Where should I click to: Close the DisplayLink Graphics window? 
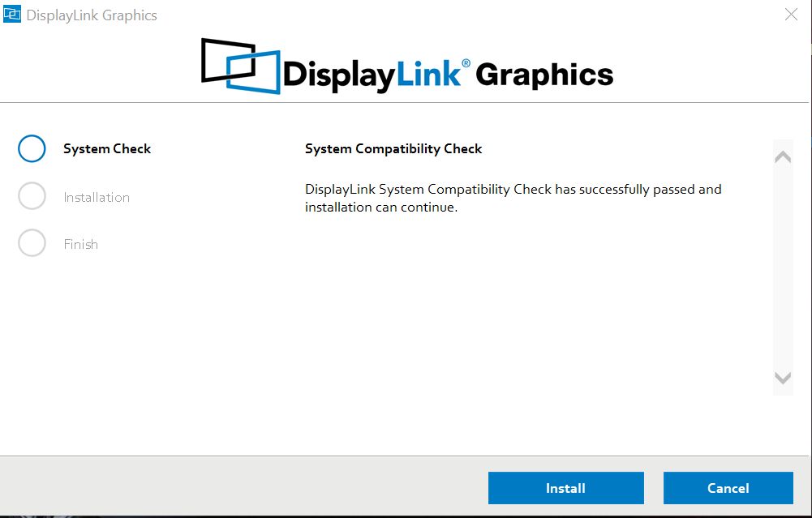(x=791, y=14)
